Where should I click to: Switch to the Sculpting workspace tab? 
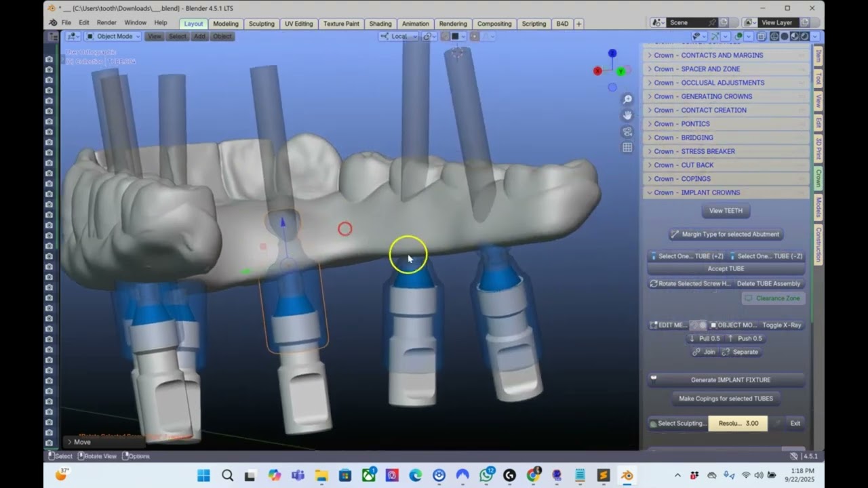tap(262, 24)
